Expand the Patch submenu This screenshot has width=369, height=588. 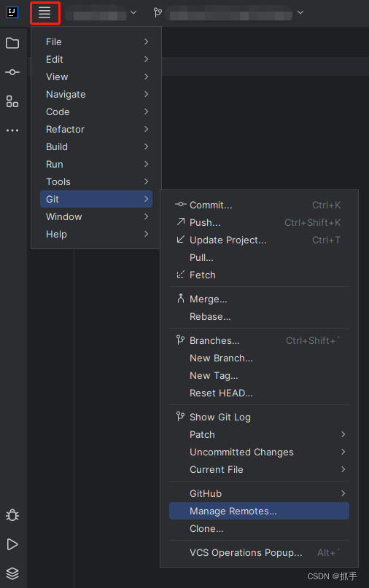tap(259, 435)
